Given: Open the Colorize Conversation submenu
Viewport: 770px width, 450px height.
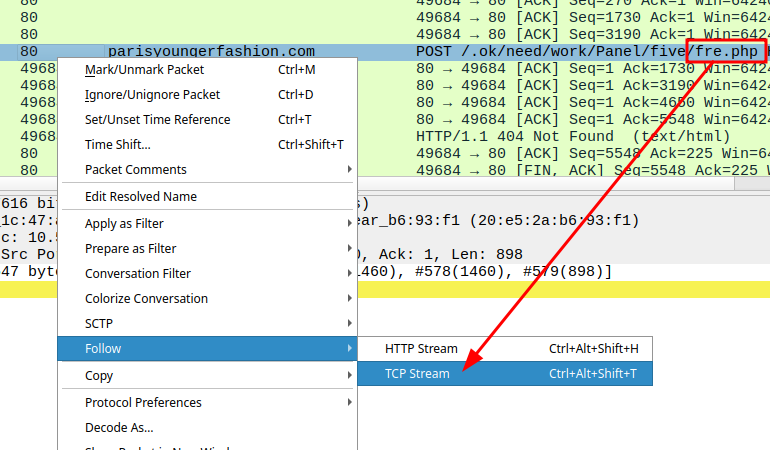Looking at the screenshot, I should click(x=146, y=299).
